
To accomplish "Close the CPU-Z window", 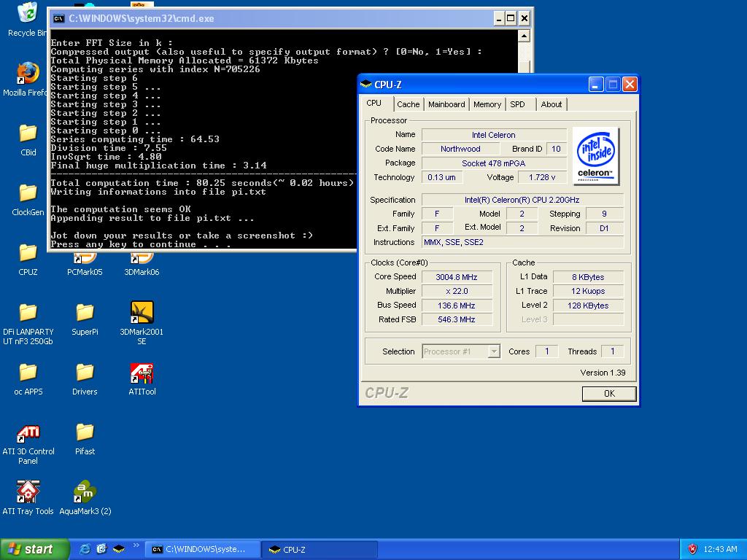I will coord(630,85).
